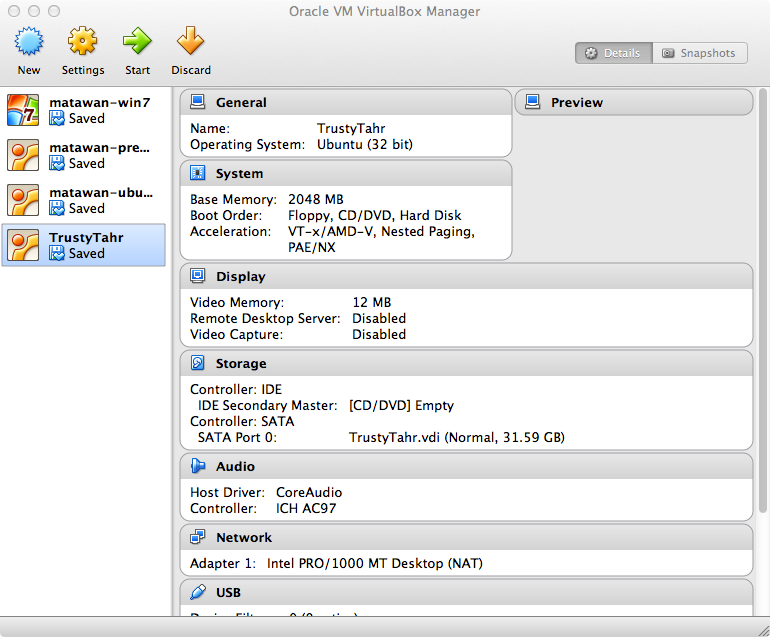770x637 pixels.
Task: Click saved-state icon under matawan-win7
Action: [57, 118]
